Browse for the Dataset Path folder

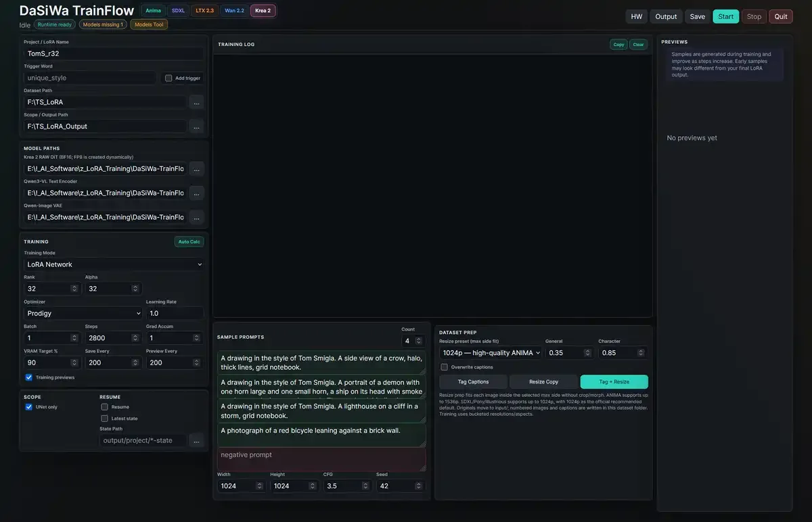tap(196, 102)
